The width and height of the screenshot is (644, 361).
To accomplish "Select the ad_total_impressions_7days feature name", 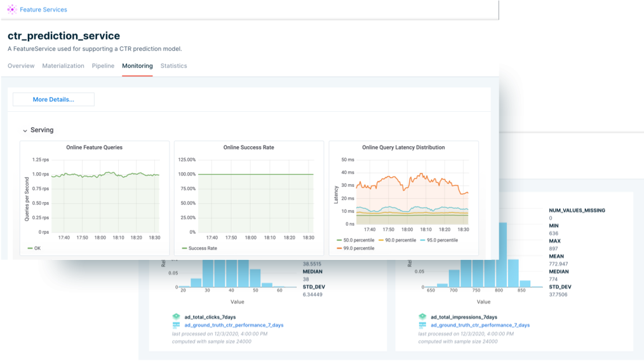I will [x=464, y=317].
